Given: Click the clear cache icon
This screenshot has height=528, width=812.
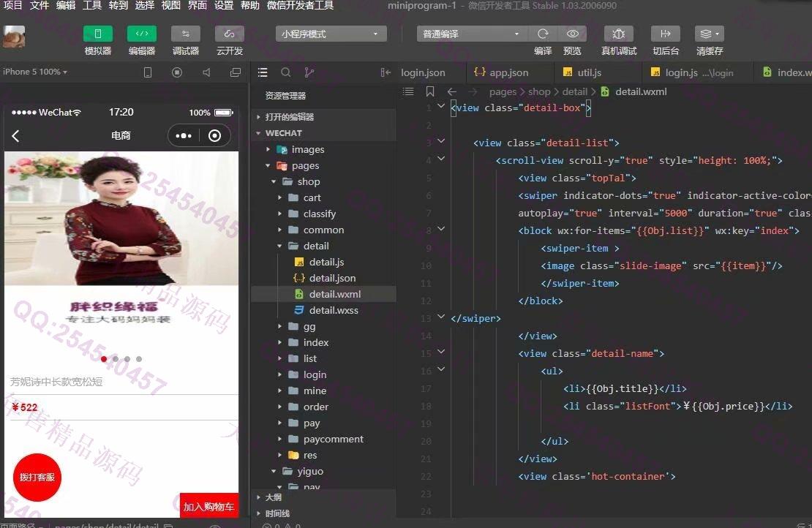Looking at the screenshot, I should click(709, 34).
